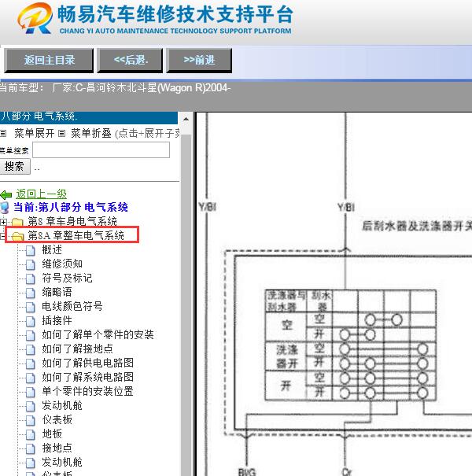
Task: Click the page icon beside 如何了解接地点
Action: tap(31, 349)
